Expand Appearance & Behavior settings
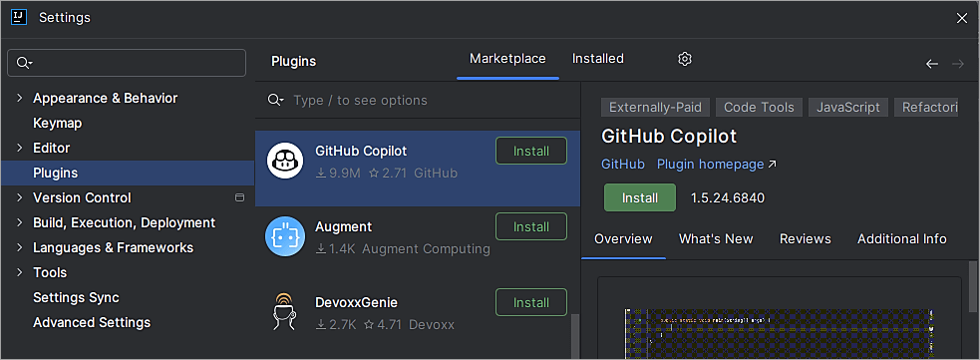Screen dimensions: 980x360 click(x=19, y=98)
